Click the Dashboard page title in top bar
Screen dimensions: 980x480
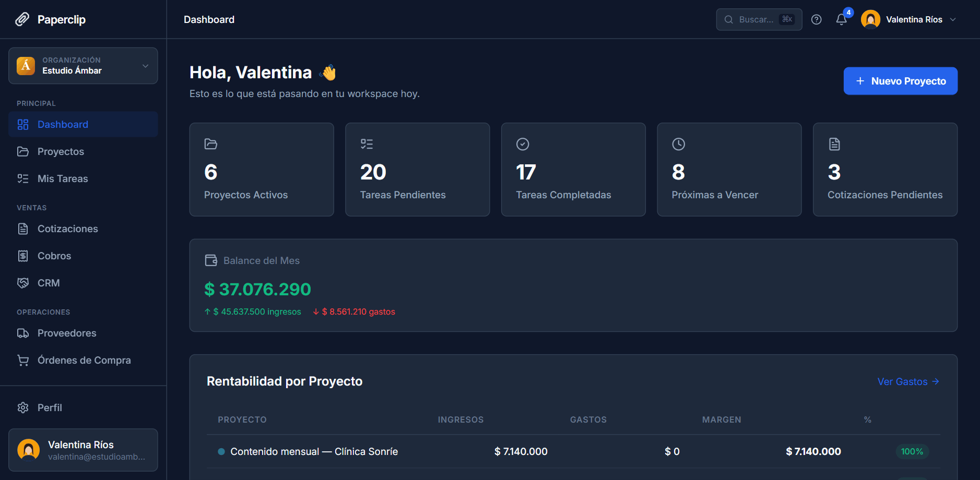coord(209,19)
